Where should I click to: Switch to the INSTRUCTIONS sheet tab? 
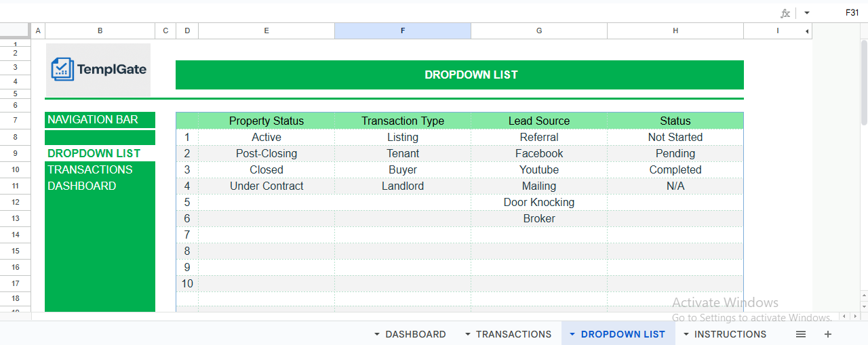pyautogui.click(x=730, y=334)
